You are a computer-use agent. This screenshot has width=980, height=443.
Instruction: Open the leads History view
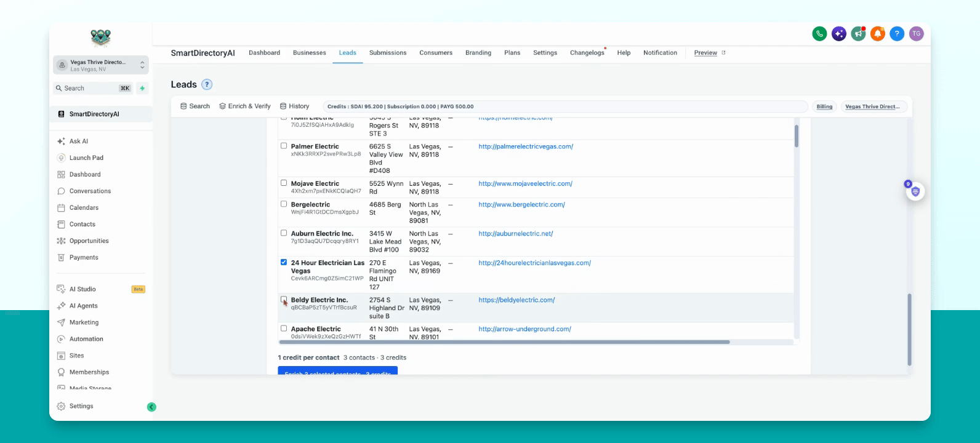click(294, 106)
